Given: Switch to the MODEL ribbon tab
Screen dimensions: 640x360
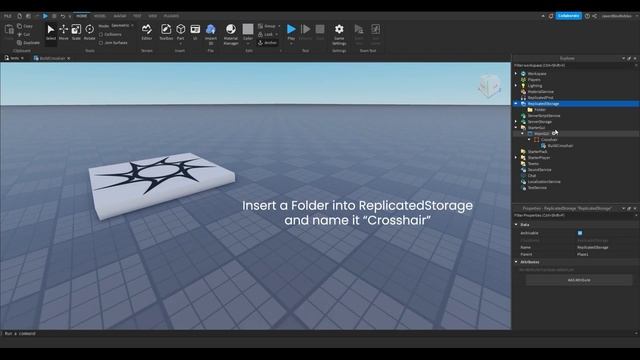Looking at the screenshot, I should [100, 16].
